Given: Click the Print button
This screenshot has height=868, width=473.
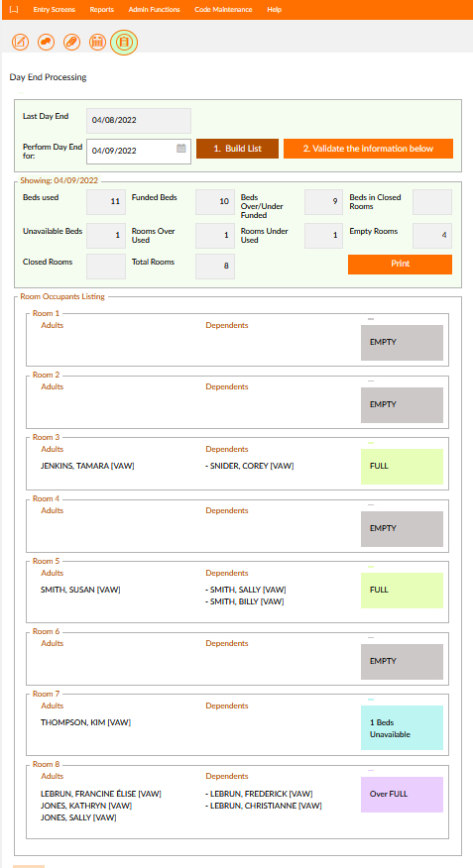Looking at the screenshot, I should (x=400, y=264).
